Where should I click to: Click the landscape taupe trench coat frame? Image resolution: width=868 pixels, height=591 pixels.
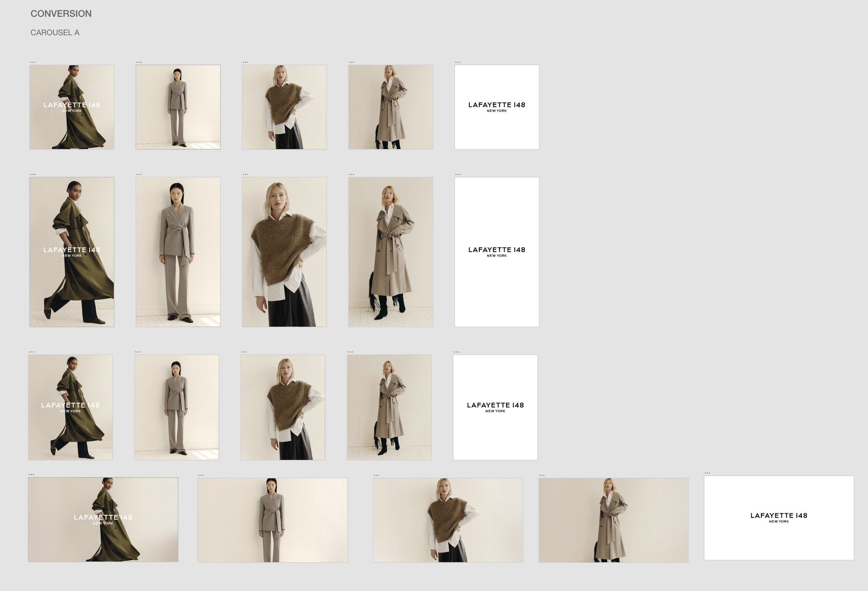pyautogui.click(x=613, y=520)
